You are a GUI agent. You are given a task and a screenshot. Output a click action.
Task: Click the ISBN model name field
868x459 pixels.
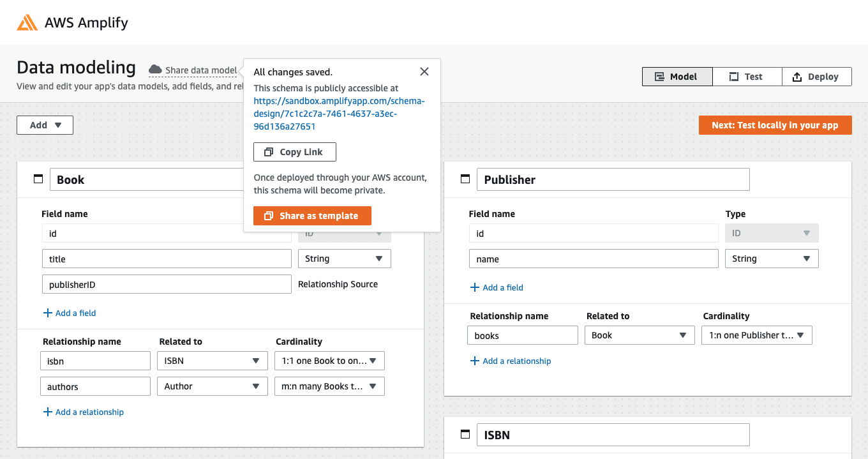pos(613,435)
